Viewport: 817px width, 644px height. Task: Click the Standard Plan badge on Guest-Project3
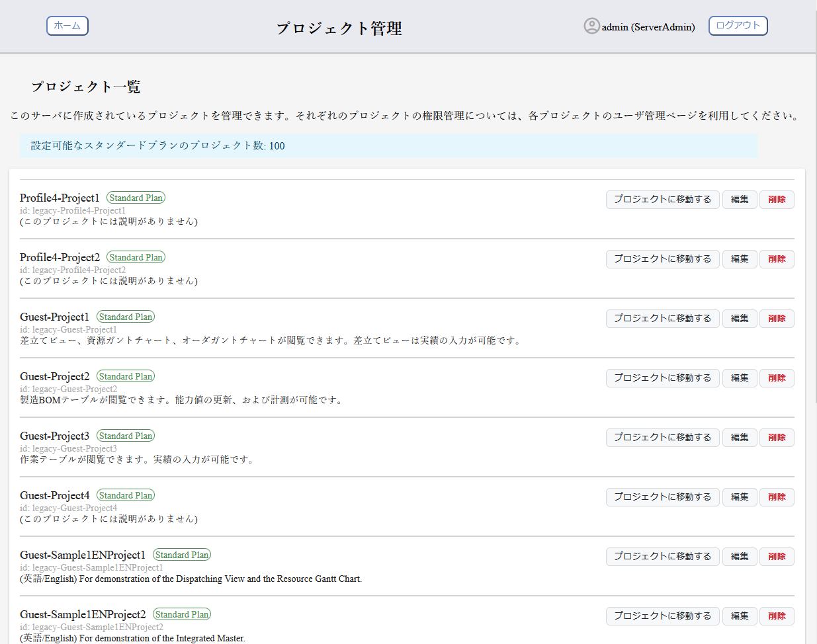pyautogui.click(x=125, y=435)
